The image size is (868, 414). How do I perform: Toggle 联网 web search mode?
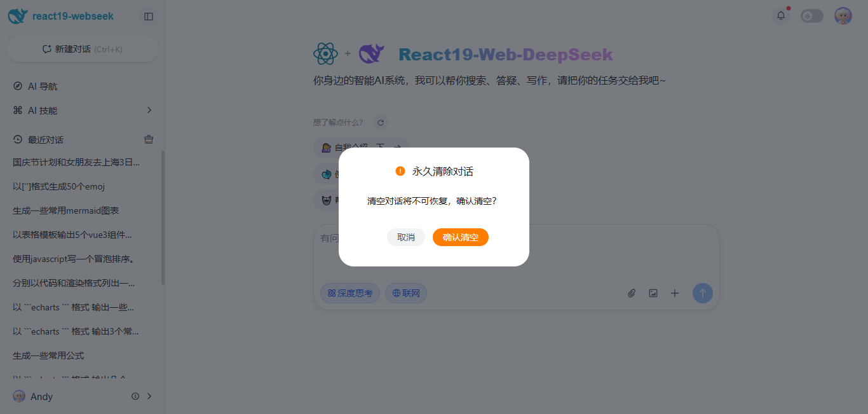coord(406,293)
